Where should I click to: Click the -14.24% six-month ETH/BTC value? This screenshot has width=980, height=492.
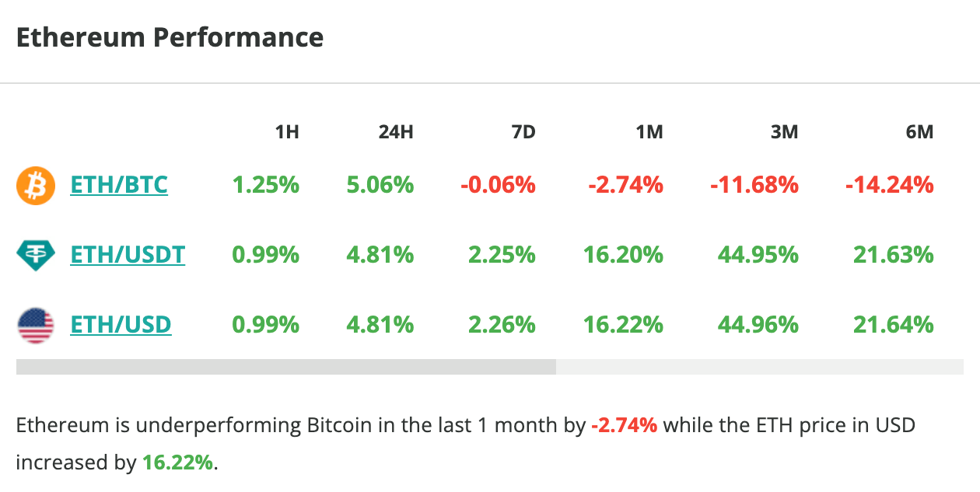point(892,185)
